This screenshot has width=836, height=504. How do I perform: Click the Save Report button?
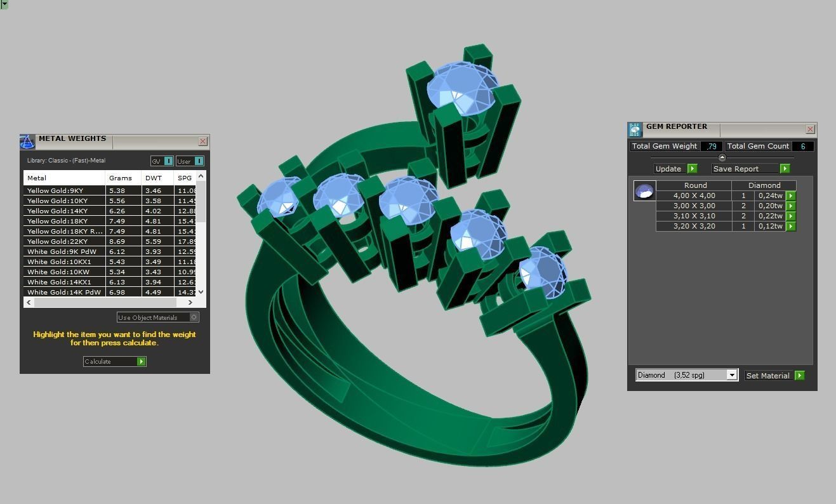click(750, 169)
